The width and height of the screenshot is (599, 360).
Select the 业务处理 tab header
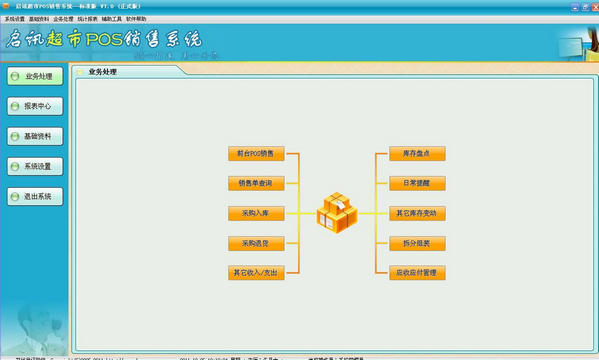pos(102,71)
